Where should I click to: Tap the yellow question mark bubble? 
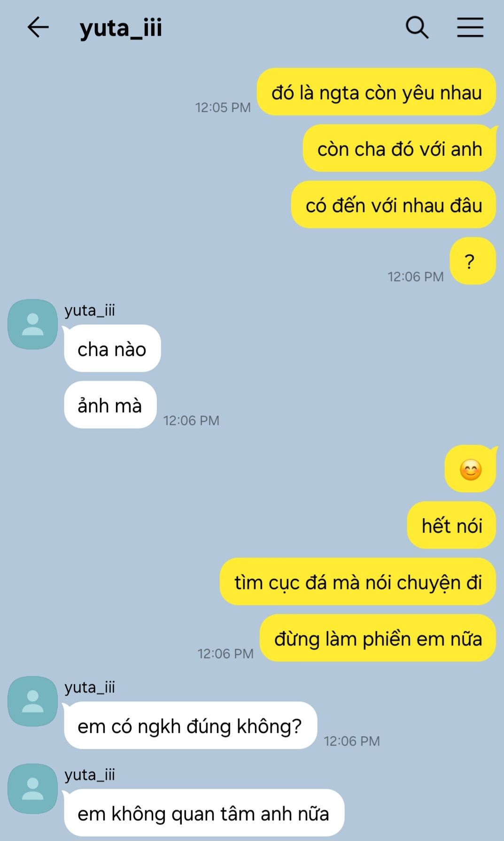pos(473,261)
